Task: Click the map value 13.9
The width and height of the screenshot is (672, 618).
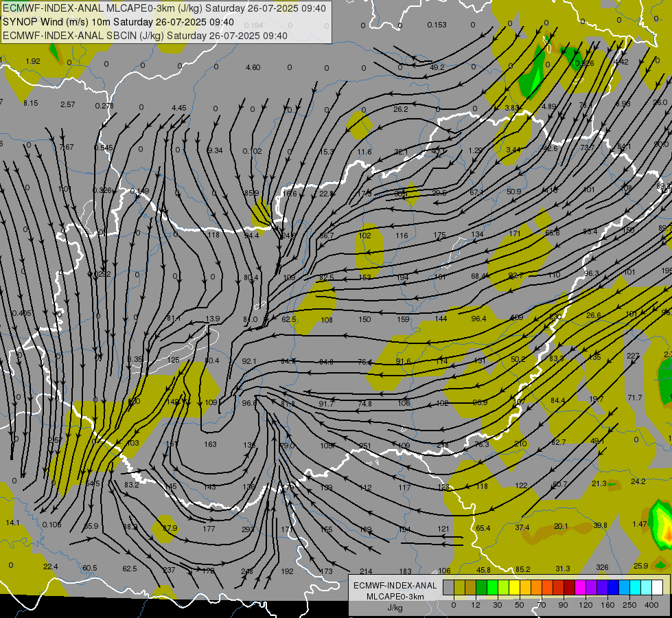Action: point(213,319)
